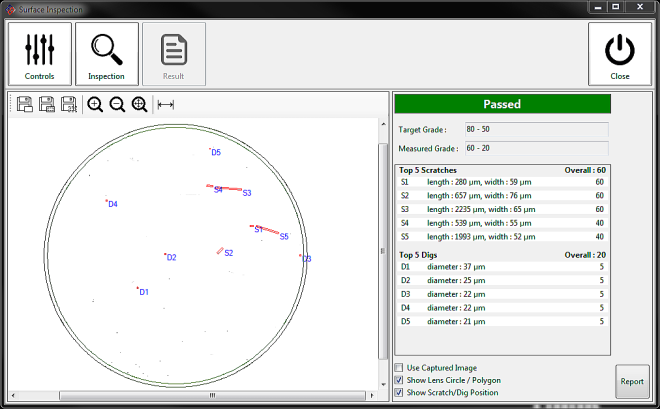This screenshot has height=409, width=660.
Task: Toggle Show Scratch/Dig Position checkbox
Action: point(400,392)
